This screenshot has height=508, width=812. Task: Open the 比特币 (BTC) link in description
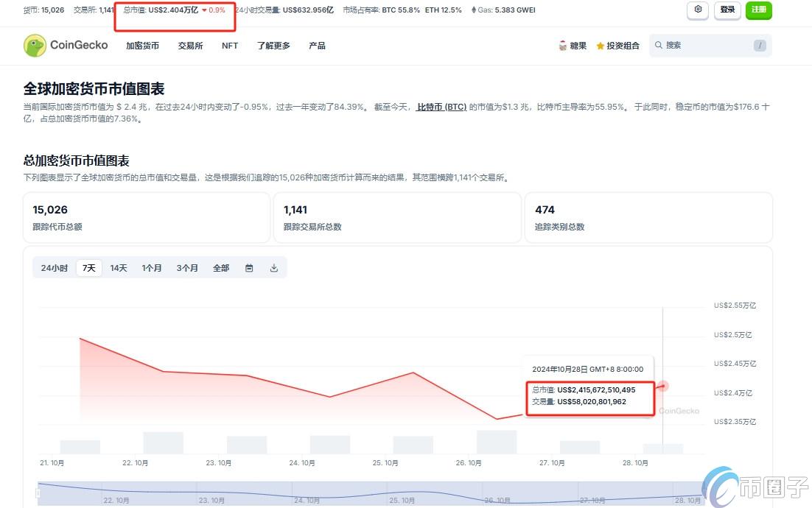[x=441, y=106]
